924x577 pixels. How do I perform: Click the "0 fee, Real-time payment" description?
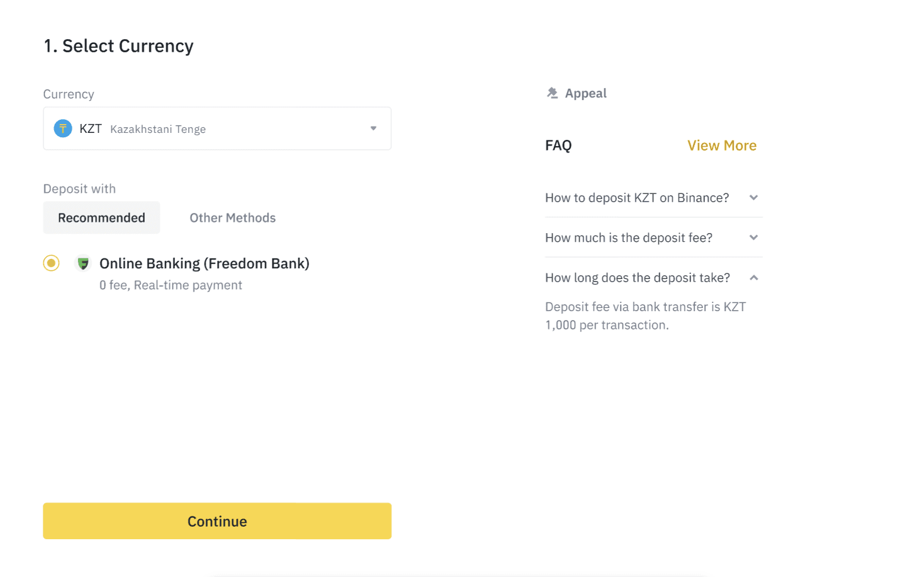(171, 285)
